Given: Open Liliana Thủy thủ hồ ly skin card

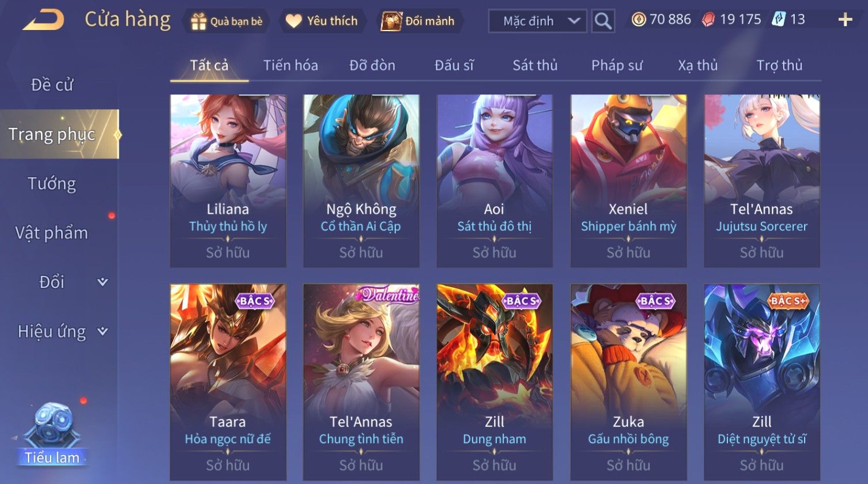Looking at the screenshot, I should [228, 181].
